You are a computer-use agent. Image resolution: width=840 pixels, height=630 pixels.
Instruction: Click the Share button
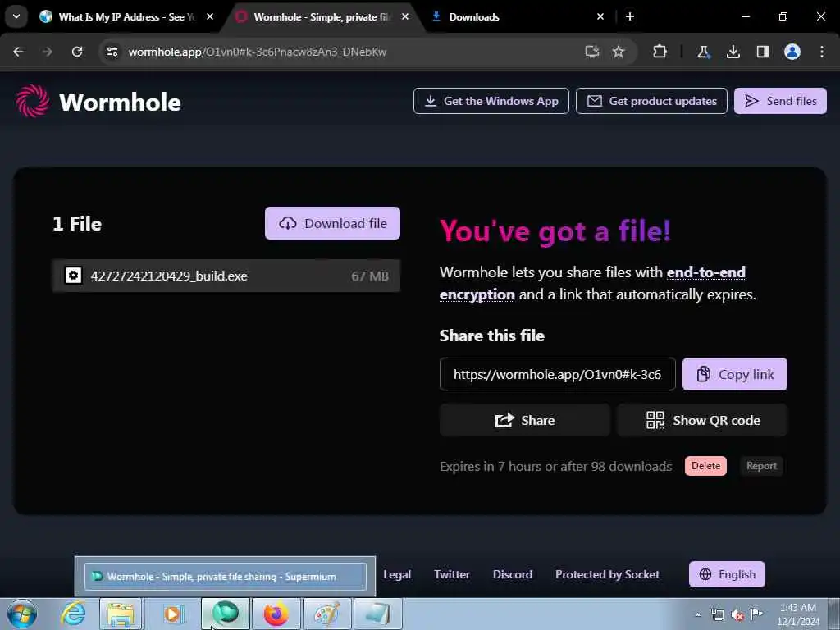[x=524, y=420]
